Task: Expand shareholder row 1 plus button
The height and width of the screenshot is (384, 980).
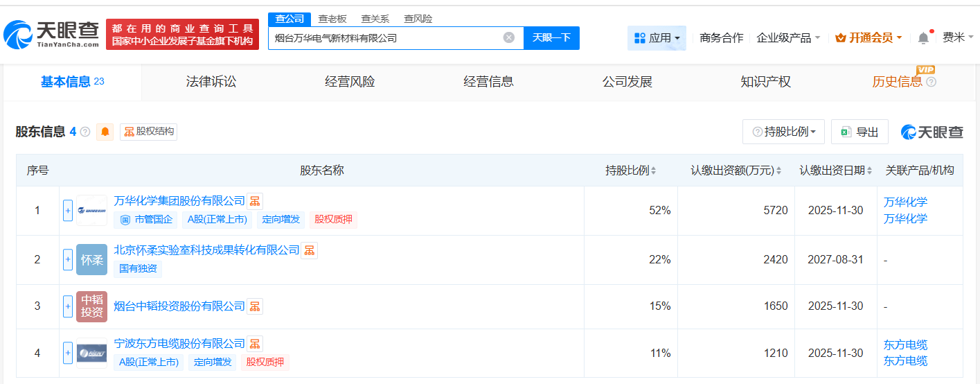Action: click(x=68, y=211)
